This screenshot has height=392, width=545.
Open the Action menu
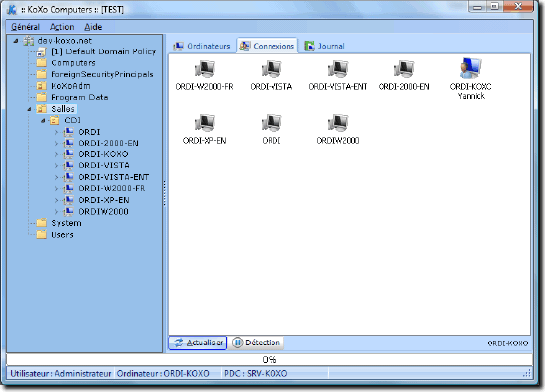[61, 27]
